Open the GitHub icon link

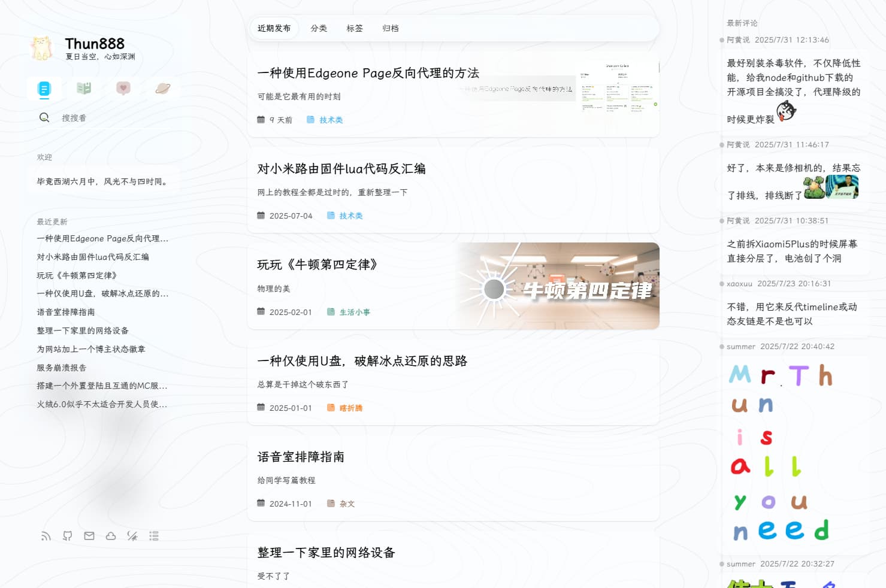tap(68, 536)
